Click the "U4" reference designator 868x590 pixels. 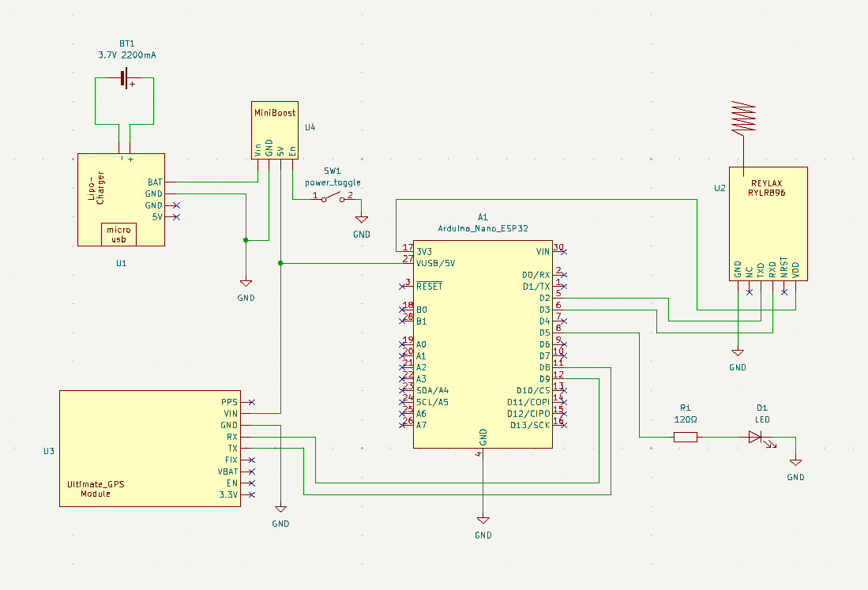(x=310, y=127)
